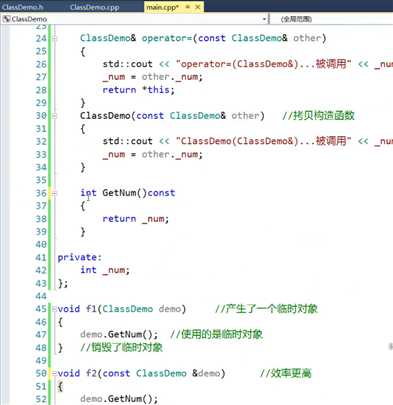This screenshot has width=393, height=405.
Task: Click comment //产生了一个临时对象 on line 45
Action: tap(266, 309)
